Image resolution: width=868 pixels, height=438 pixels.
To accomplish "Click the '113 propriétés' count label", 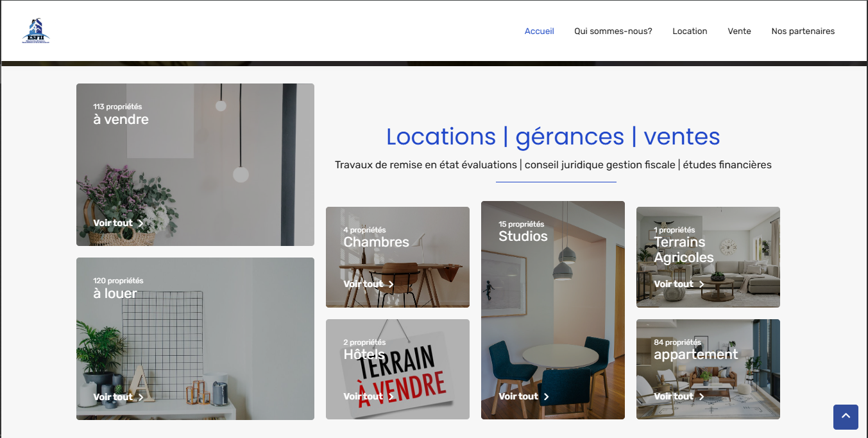I will [x=117, y=107].
